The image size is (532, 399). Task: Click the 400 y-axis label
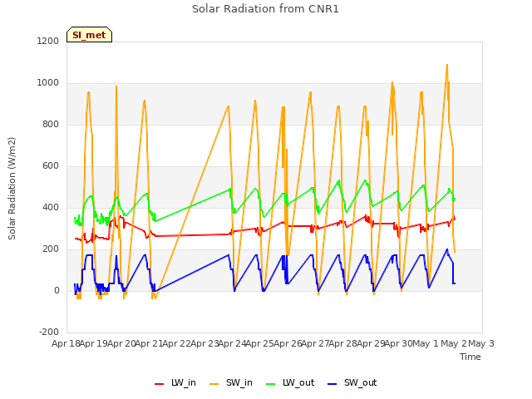51,207
